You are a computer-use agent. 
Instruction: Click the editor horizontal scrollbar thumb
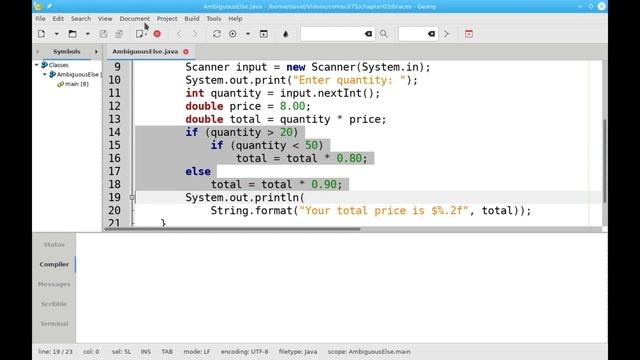tap(233, 229)
